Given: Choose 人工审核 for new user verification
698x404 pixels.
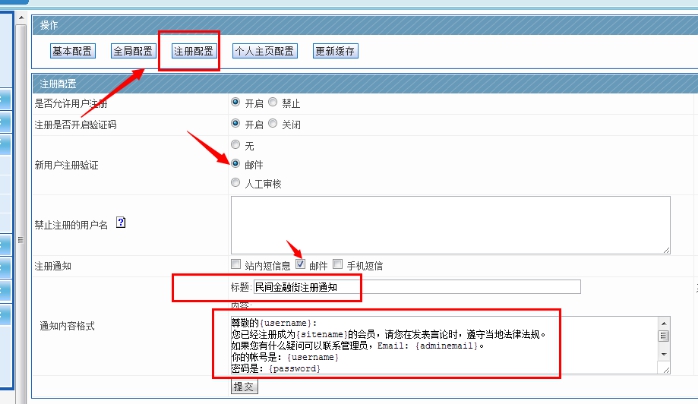Looking at the screenshot, I should (x=236, y=183).
